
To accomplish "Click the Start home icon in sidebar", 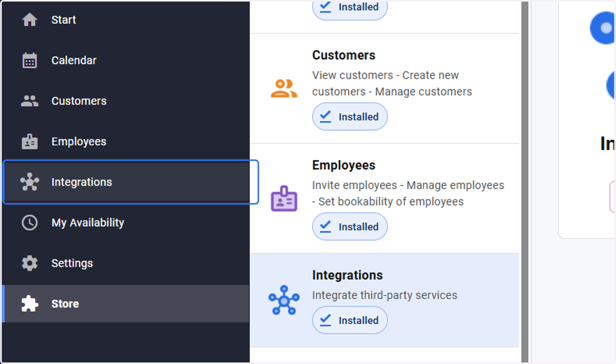I will [x=30, y=20].
